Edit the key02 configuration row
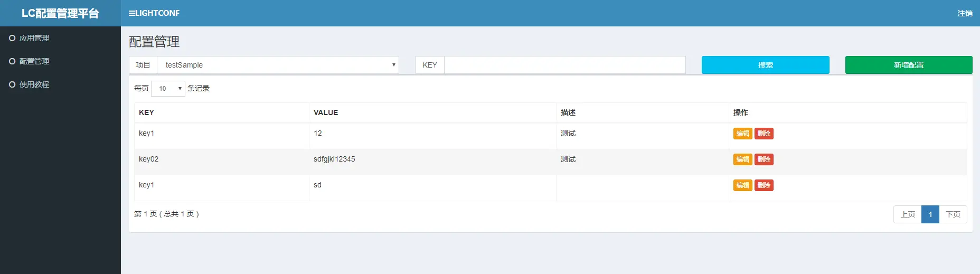980x274 pixels. point(742,159)
